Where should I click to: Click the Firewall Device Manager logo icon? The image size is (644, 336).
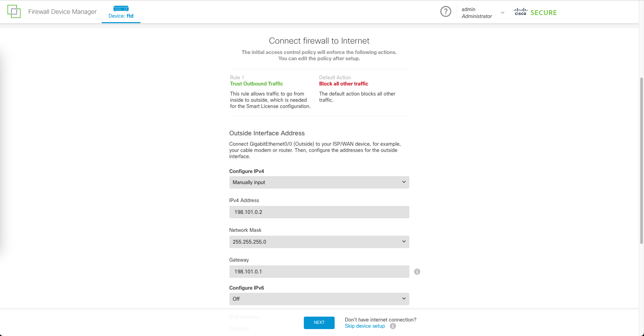[14, 11]
